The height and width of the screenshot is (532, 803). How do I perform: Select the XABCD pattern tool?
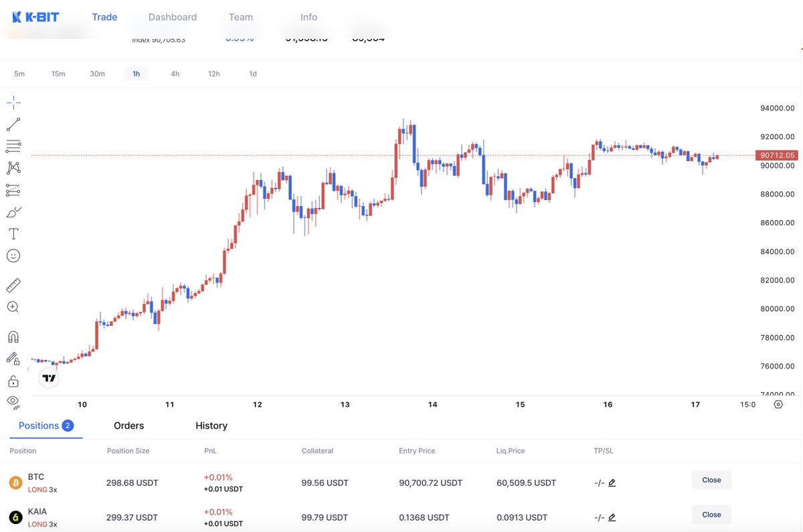click(13, 168)
